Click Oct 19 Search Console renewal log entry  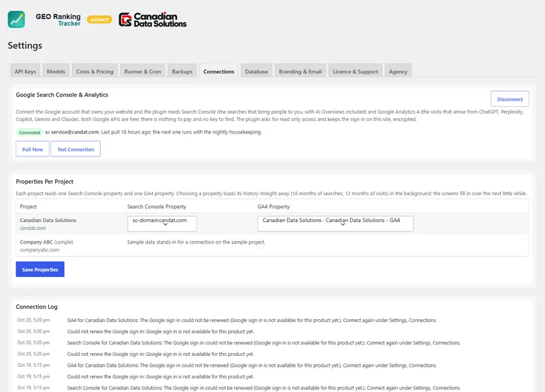pos(264,388)
